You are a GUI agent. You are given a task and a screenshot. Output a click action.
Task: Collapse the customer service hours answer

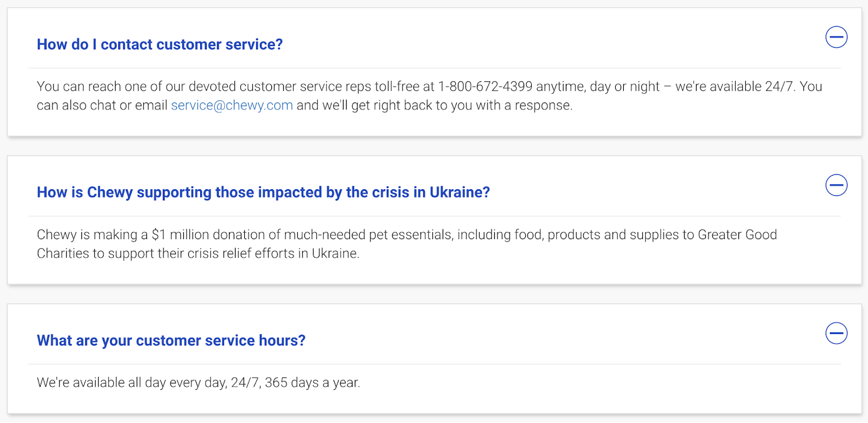tap(836, 334)
